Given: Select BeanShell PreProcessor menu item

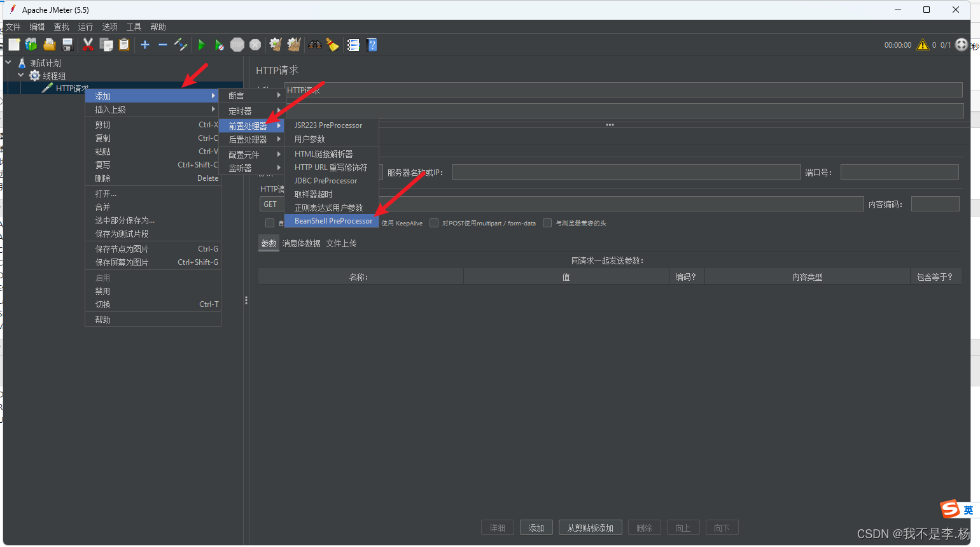Looking at the screenshot, I should (332, 221).
